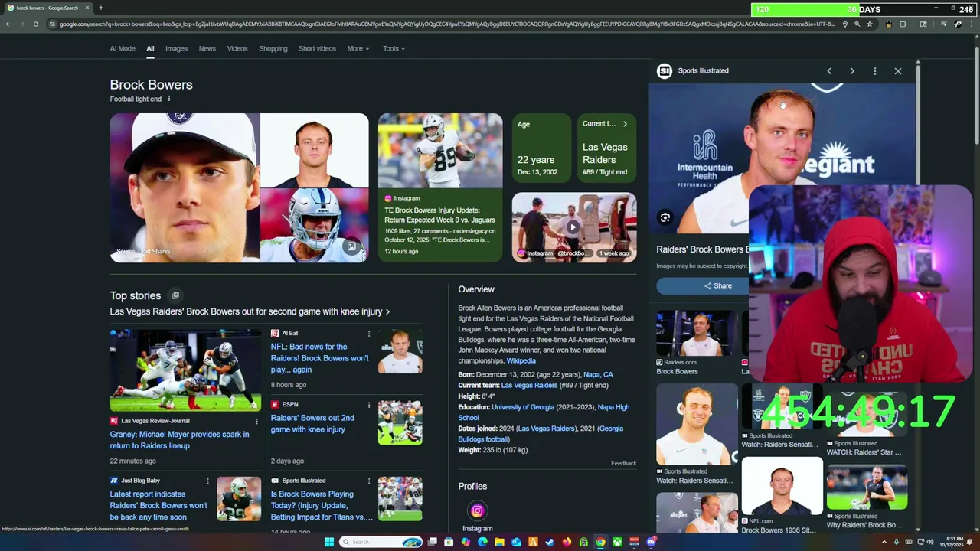Open a new browser tab
The width and height of the screenshot is (980, 551).
pyautogui.click(x=100, y=8)
